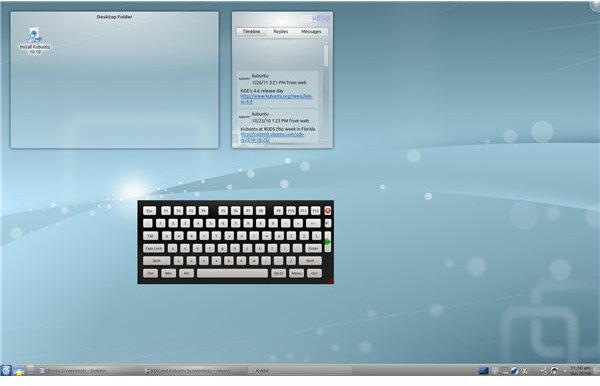600x386 pixels.
Task: Click the red close icon on the virtual keyboard
Action: [328, 210]
